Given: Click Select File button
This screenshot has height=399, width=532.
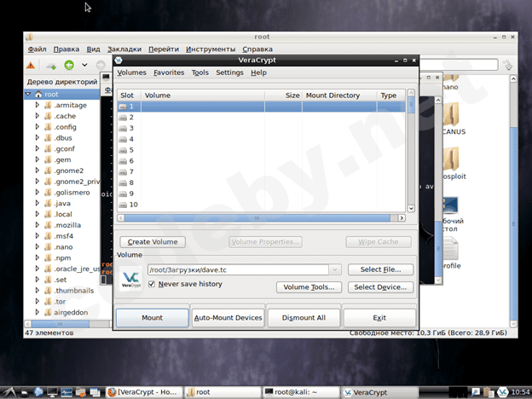Looking at the screenshot, I should pyautogui.click(x=380, y=269).
